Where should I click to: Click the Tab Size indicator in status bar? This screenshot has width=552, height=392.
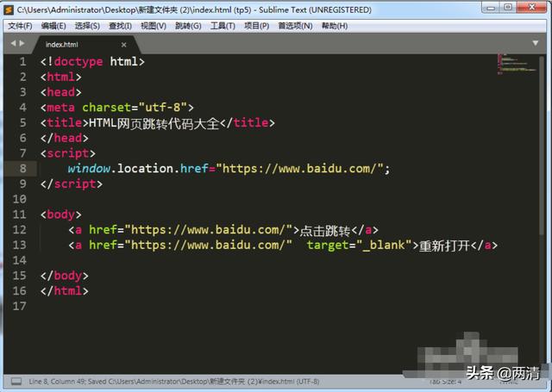(x=445, y=382)
